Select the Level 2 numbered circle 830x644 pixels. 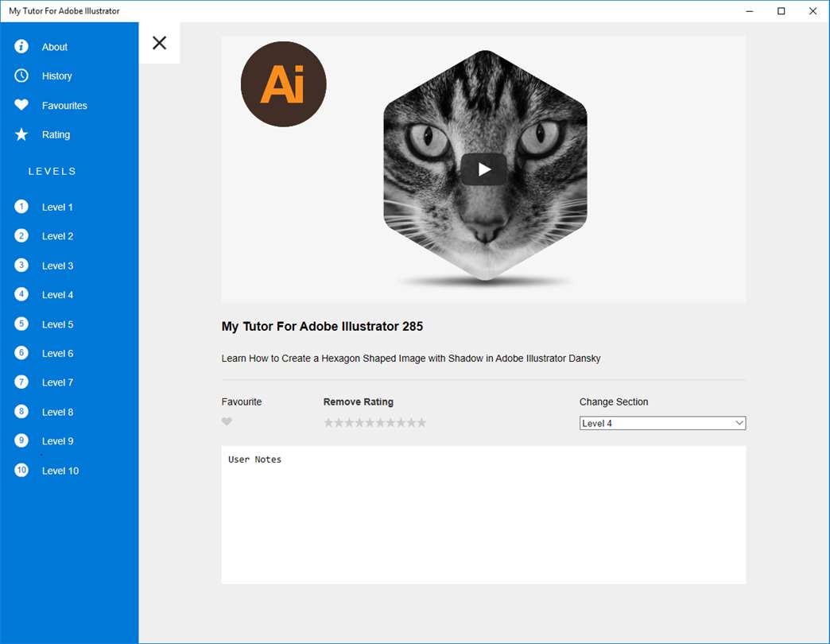pos(21,235)
